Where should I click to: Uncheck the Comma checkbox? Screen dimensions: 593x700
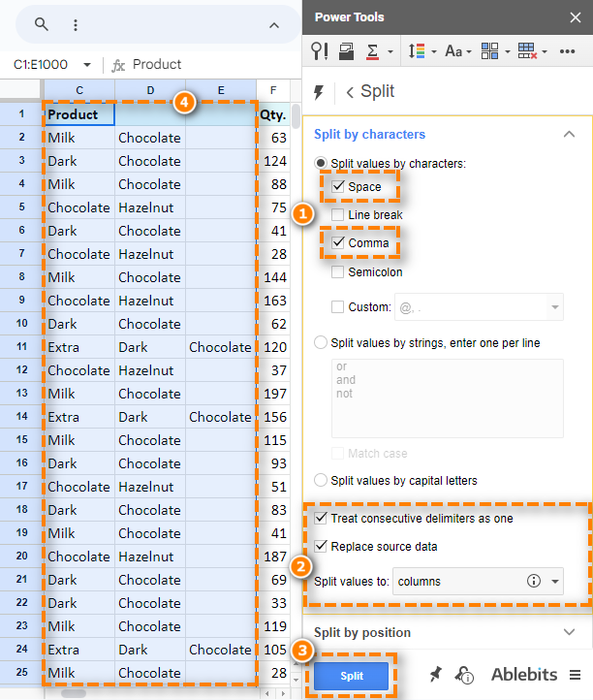(x=338, y=242)
